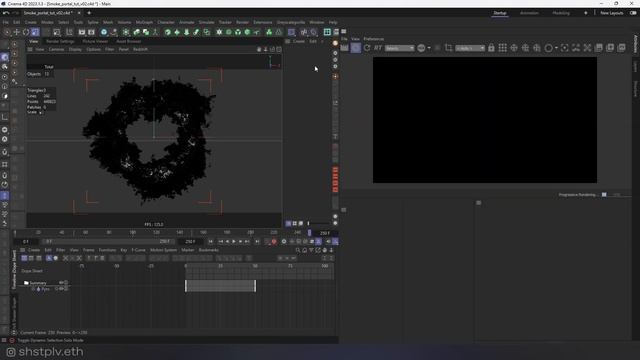Click the highlighted Redshift view mode icon
This screenshot has width=640, height=360.
(x=356, y=48)
